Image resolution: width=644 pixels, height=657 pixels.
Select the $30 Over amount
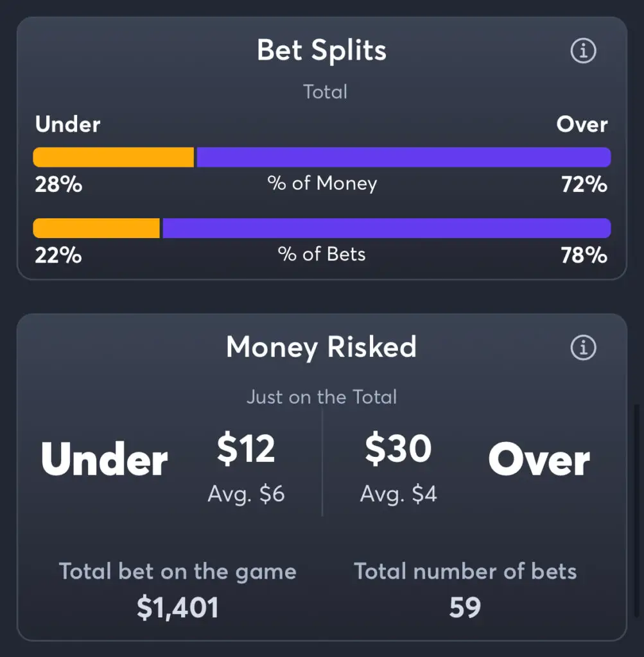click(398, 448)
